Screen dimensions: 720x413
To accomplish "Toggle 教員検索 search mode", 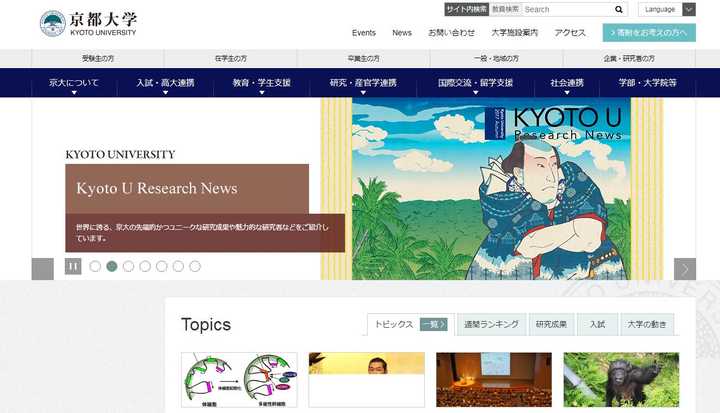I will click(506, 9).
